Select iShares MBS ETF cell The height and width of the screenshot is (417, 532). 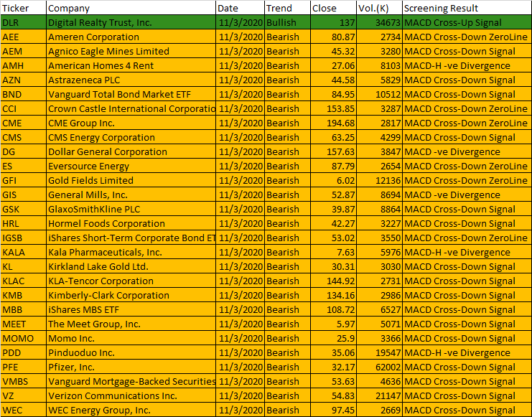[x=131, y=310]
